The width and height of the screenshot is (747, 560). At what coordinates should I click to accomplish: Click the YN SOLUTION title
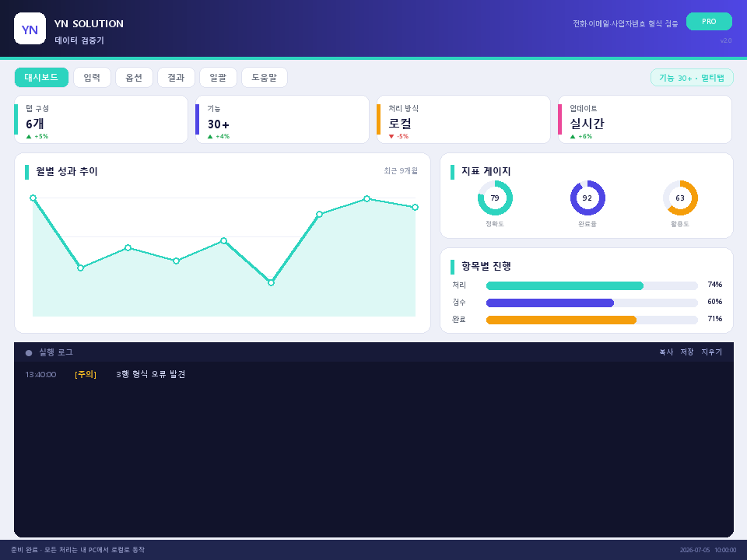tap(89, 24)
